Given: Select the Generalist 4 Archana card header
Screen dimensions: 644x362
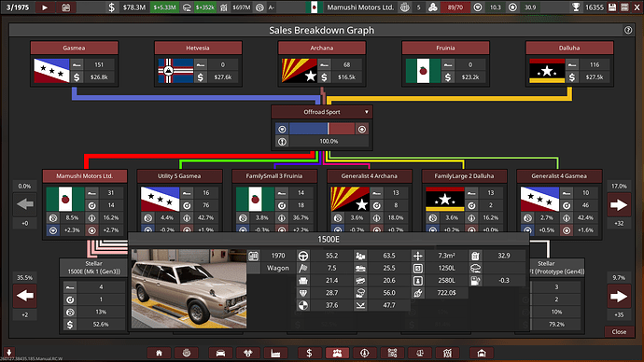Looking at the screenshot, I should [370, 176].
